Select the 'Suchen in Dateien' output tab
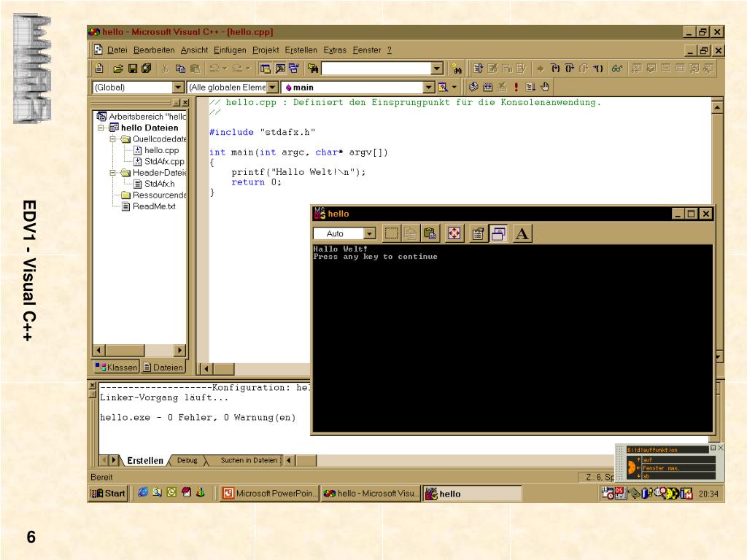Viewport: 747px width, 560px height. coord(249,461)
